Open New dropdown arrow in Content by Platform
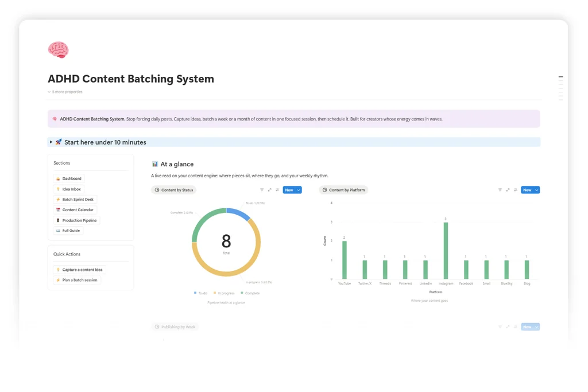The width and height of the screenshot is (588, 392). (537, 190)
